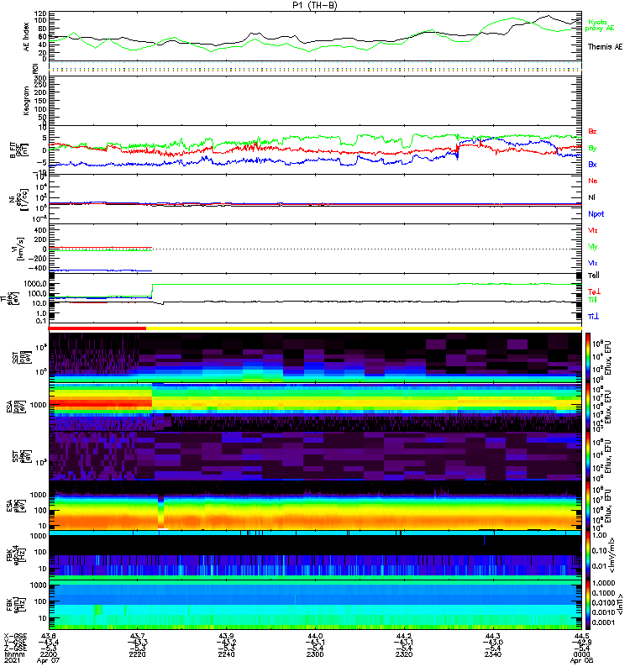630x672 pixels.
Task: Click the narrow dropout gap in ESA electron spectrogram
Action: pos(160,512)
